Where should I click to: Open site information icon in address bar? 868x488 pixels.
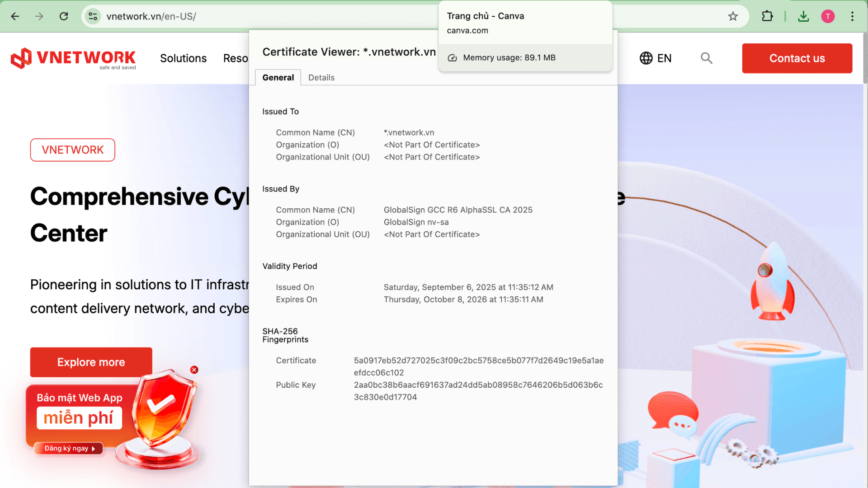(x=93, y=16)
